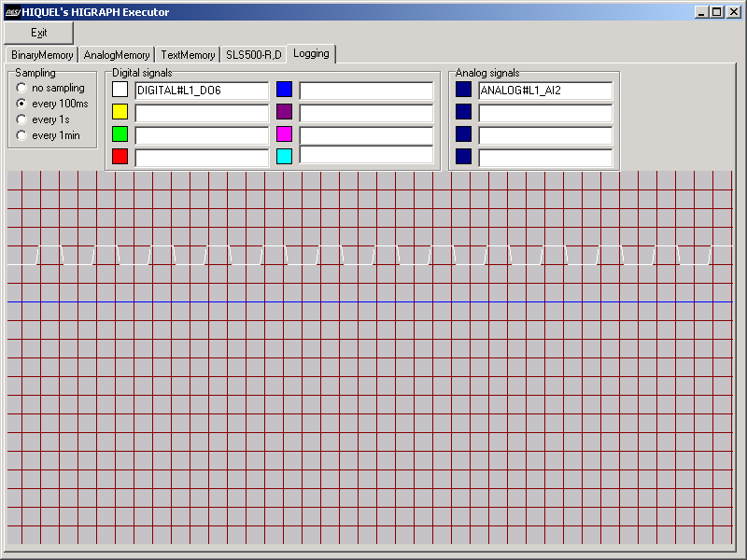Screen dimensions: 747x560
Task: Go to the SLS500-R,D tab
Action: coord(254,55)
